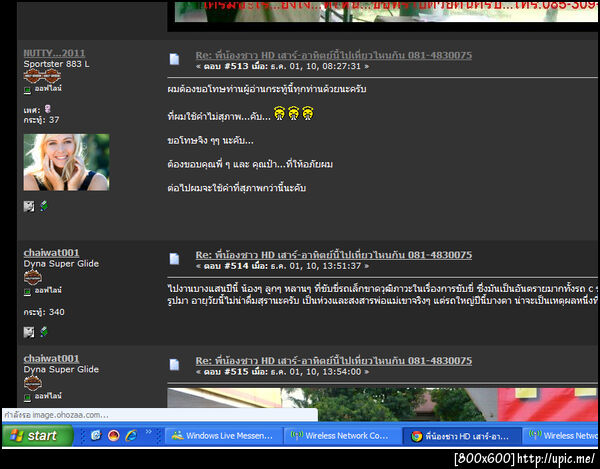Click the Show Desktop quick launch icon
The height and width of the screenshot is (469, 600).
tap(96, 435)
